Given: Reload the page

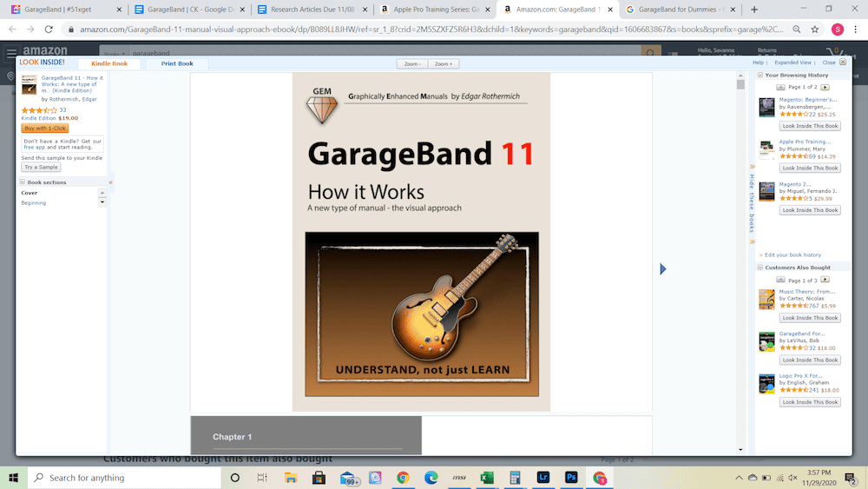Looking at the screenshot, I should (x=49, y=30).
